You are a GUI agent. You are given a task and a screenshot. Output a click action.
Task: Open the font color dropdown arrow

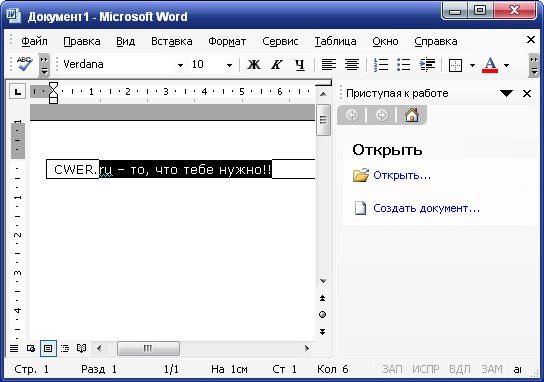click(x=507, y=65)
